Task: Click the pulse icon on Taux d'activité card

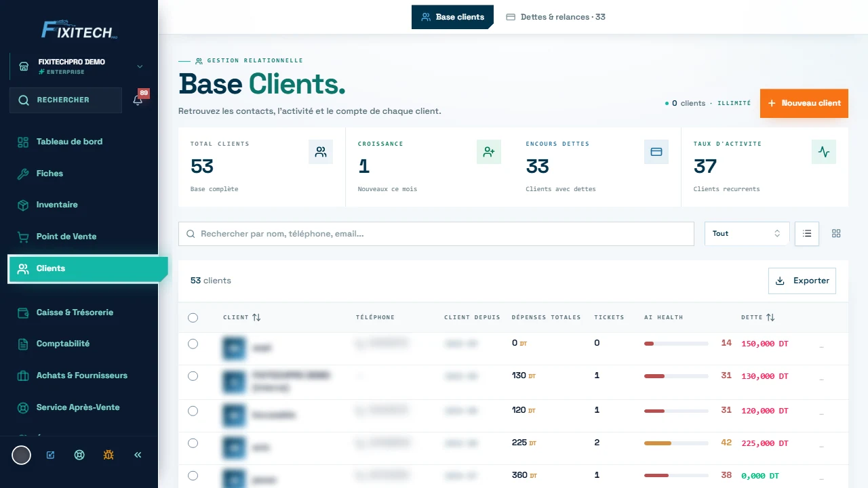Action: click(x=824, y=152)
